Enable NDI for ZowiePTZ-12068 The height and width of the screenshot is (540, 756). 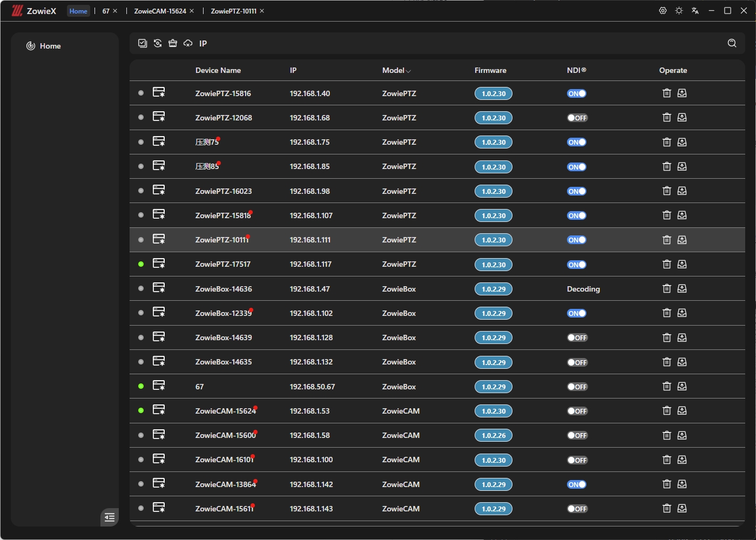coord(577,118)
